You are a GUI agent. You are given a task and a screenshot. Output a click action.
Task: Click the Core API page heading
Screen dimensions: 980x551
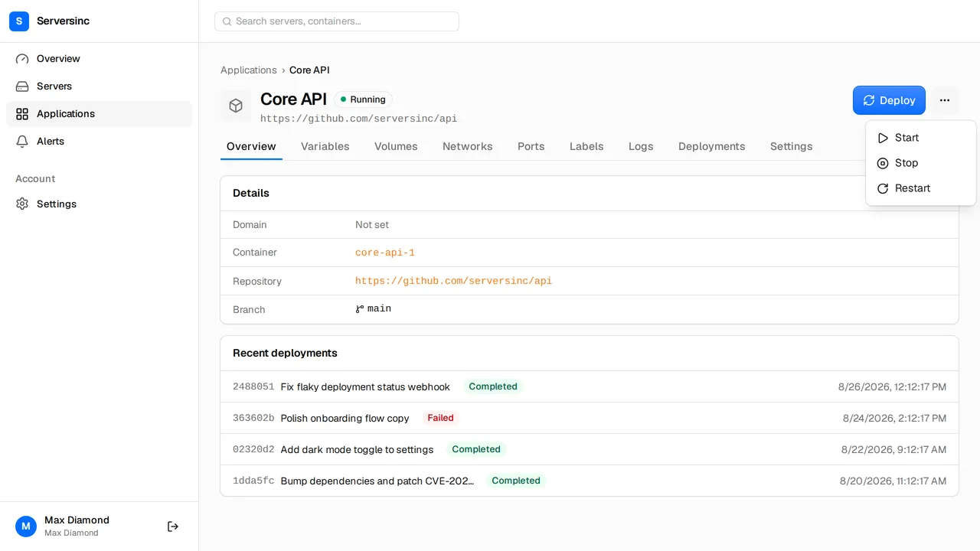[293, 99]
